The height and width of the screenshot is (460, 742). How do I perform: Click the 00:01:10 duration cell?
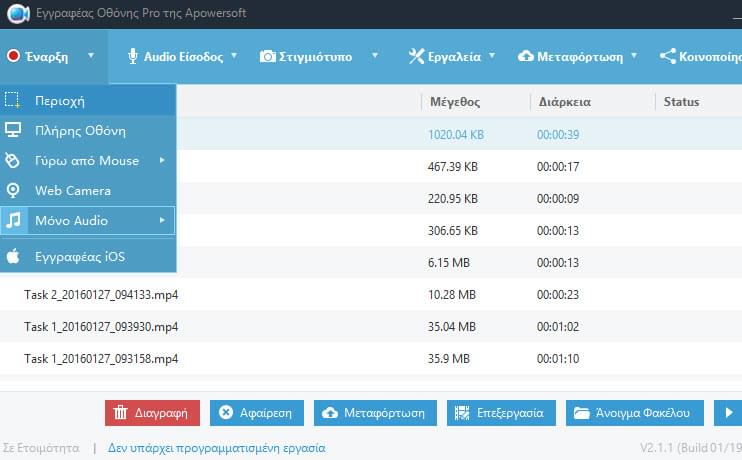(558, 359)
